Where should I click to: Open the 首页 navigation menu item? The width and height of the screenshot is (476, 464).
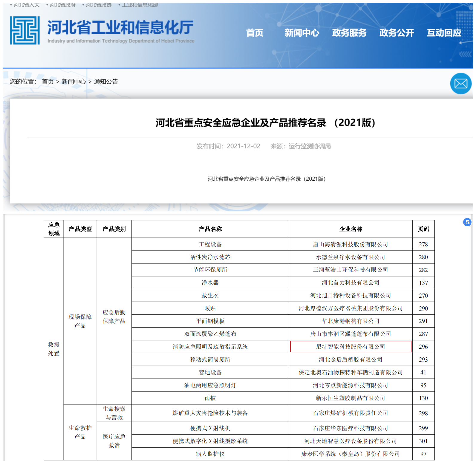coord(255,33)
